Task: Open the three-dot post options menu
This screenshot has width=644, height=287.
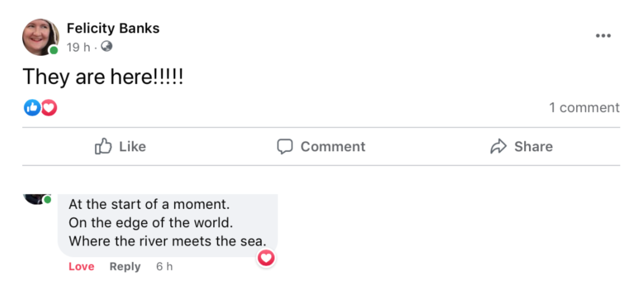Action: (603, 36)
